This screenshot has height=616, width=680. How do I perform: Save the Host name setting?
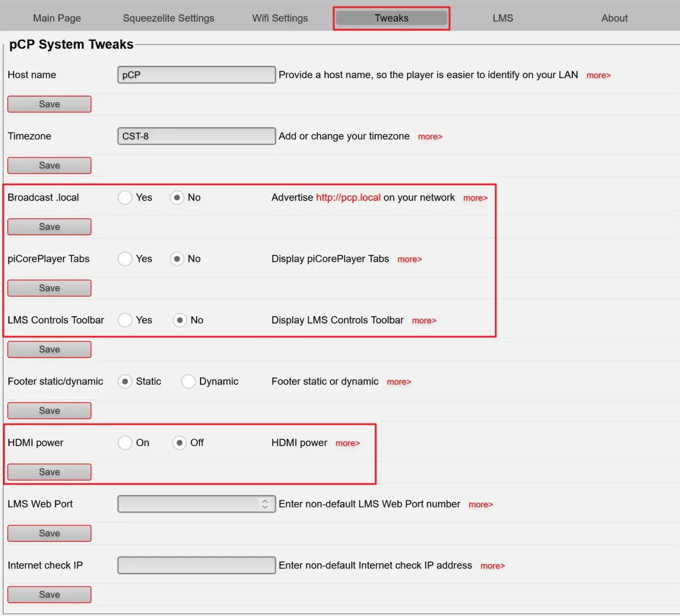pos(49,104)
